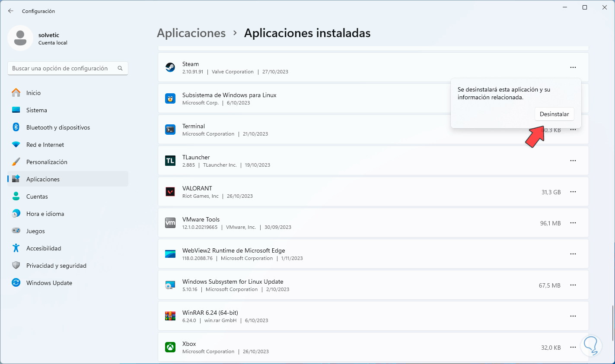Image resolution: width=615 pixels, height=364 pixels.
Task: Select the TLauncher app name
Action: 196,157
